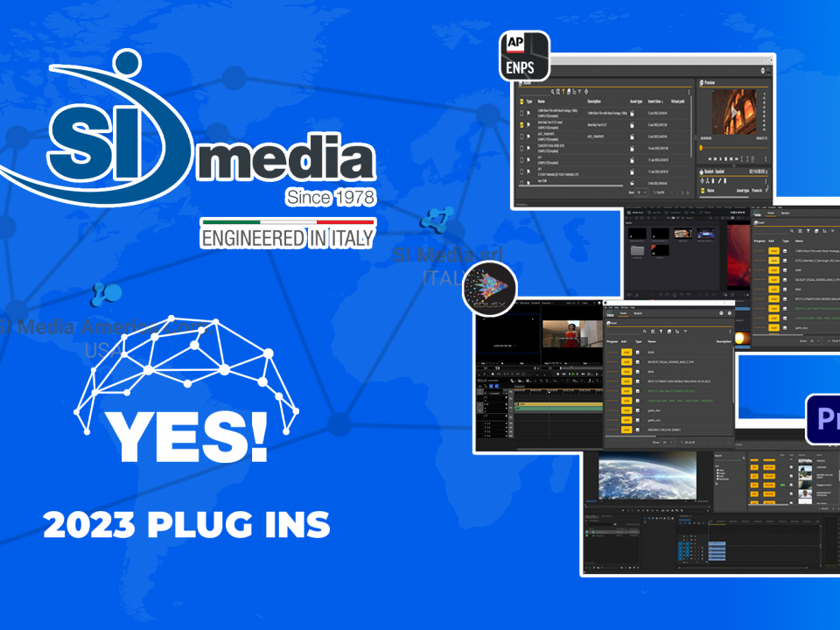Click green audio clip on EDIUS timeline
Viewport: 840px width, 630px height.
[x=558, y=409]
